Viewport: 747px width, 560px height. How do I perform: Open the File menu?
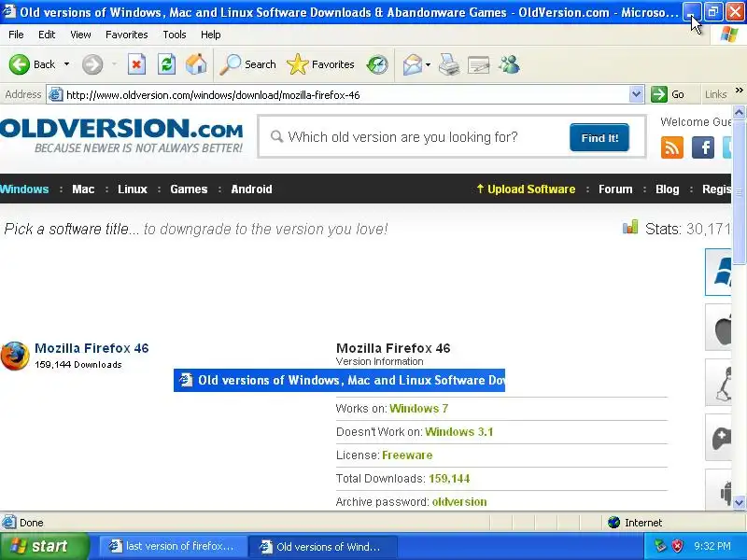tap(16, 35)
